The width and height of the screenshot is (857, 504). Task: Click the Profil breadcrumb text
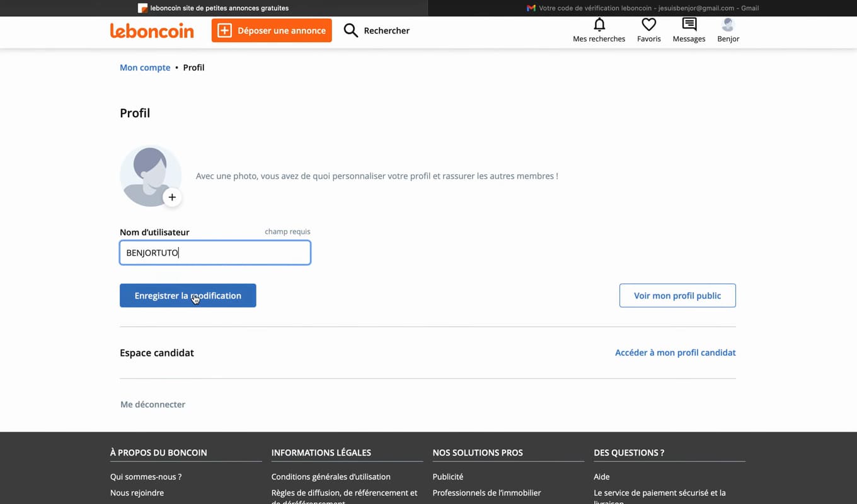point(193,67)
